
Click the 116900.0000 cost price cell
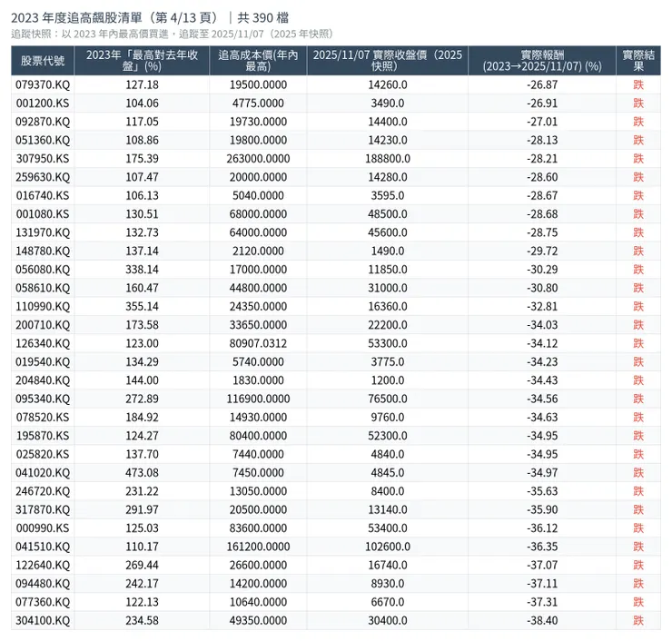click(258, 399)
